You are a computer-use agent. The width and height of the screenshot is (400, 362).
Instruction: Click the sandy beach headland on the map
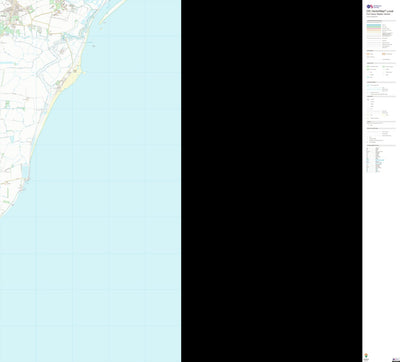(72, 78)
